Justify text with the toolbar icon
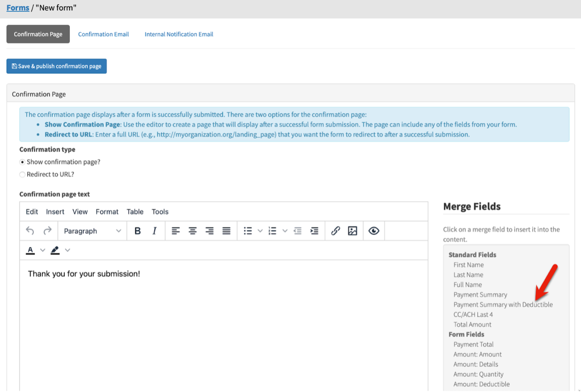 (x=226, y=231)
